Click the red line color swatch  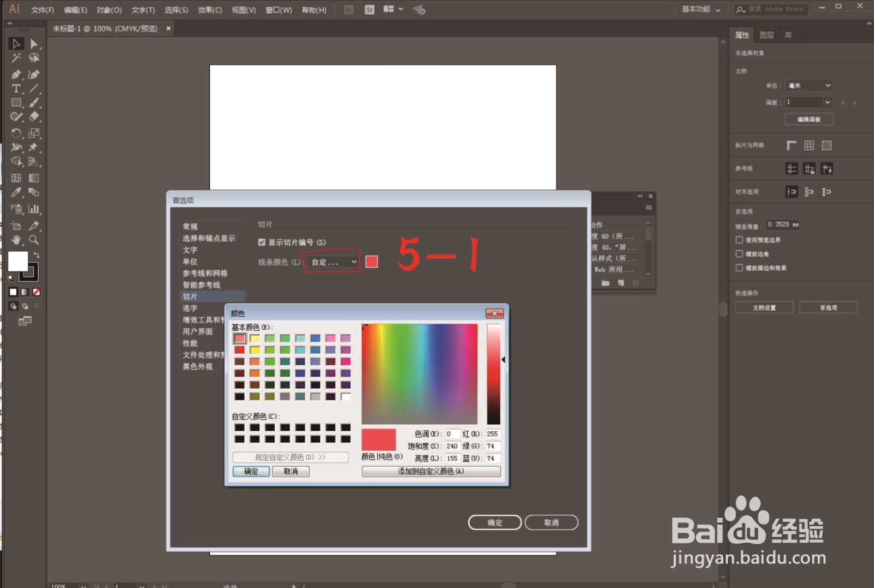pos(371,262)
